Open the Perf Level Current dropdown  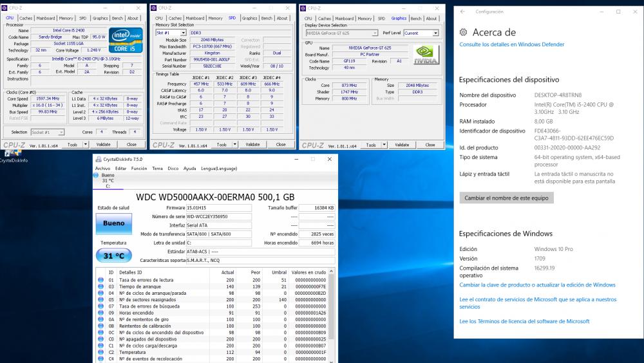(x=435, y=33)
